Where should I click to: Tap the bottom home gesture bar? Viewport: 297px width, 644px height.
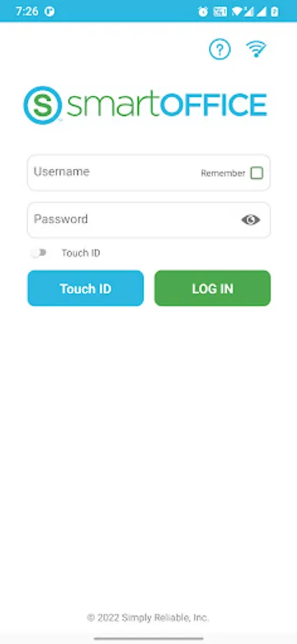coord(148,639)
